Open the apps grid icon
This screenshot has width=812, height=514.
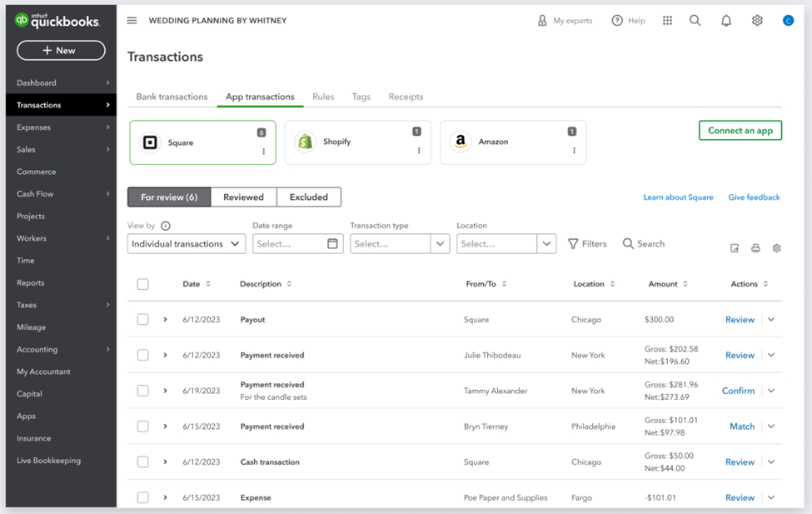pyautogui.click(x=667, y=21)
